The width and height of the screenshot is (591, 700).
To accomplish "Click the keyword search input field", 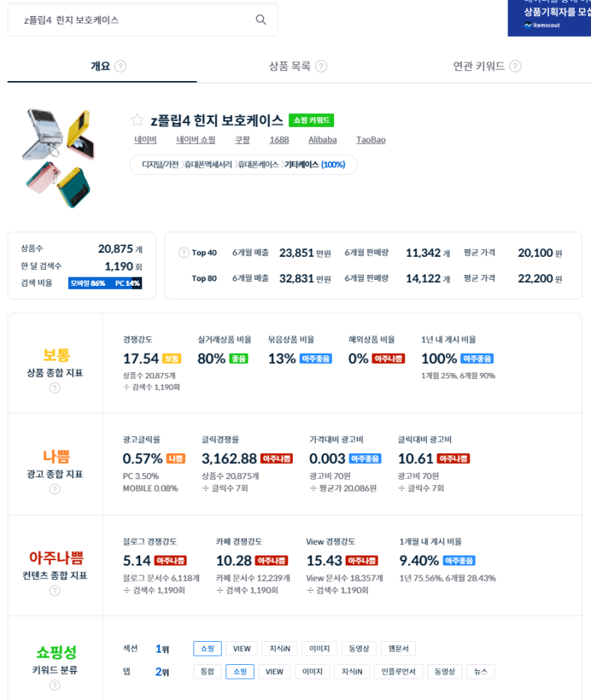I will tap(142, 20).
